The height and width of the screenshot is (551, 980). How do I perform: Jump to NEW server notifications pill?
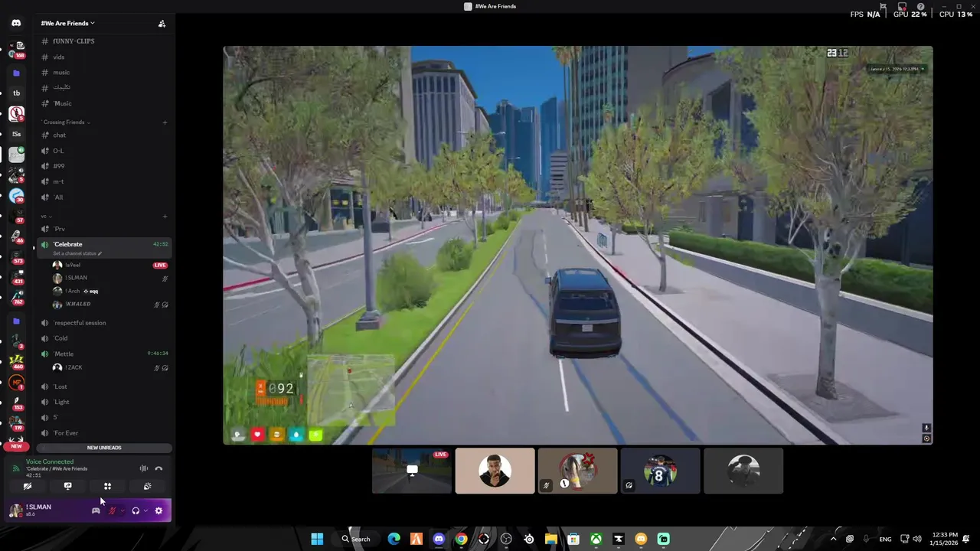[x=16, y=445]
